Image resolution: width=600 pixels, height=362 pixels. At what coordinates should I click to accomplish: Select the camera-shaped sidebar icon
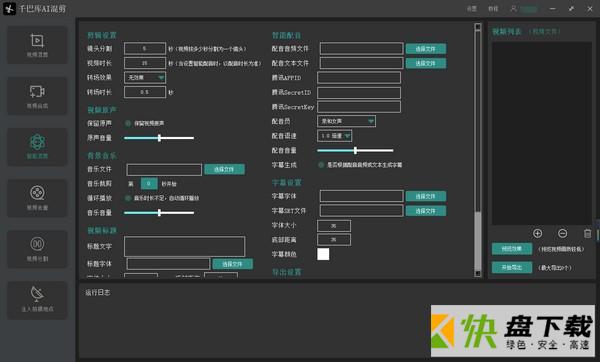click(37, 91)
